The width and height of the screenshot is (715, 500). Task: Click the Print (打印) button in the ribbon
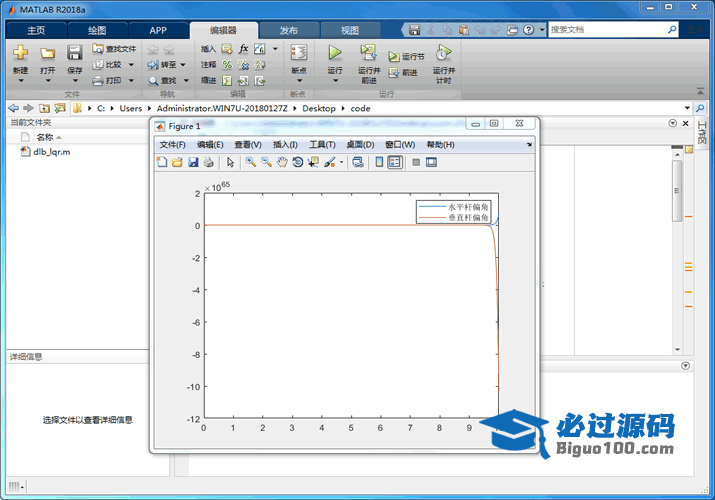[x=107, y=81]
